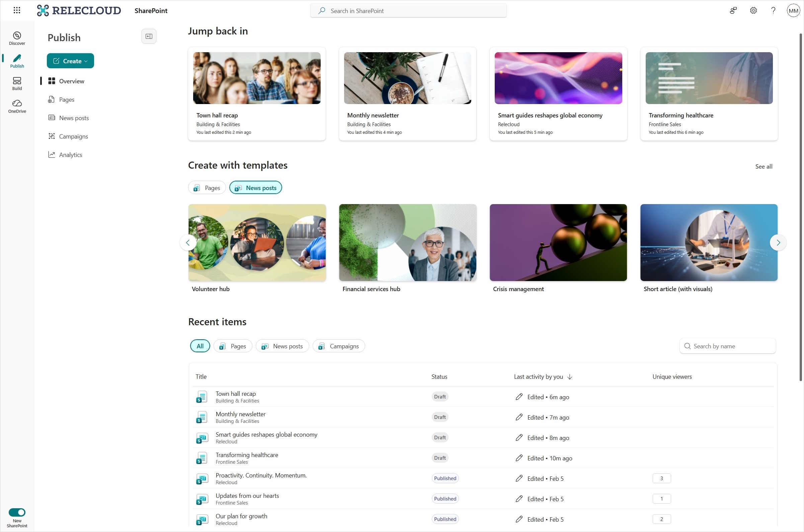
Task: Select the Pages template filter
Action: click(207, 187)
